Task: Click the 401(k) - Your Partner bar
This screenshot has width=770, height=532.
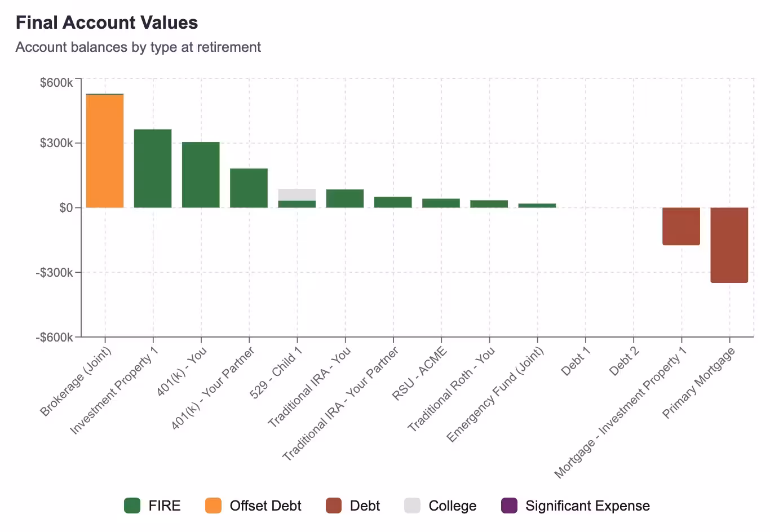Action: 249,188
